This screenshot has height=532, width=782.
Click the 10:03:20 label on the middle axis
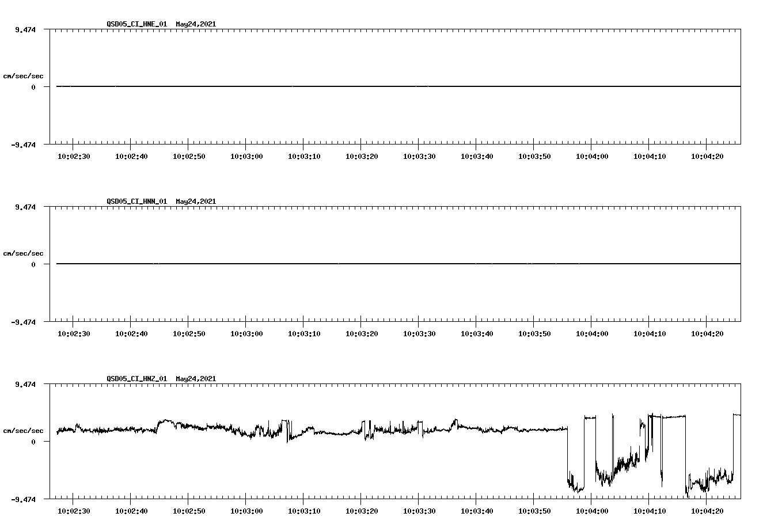click(362, 332)
